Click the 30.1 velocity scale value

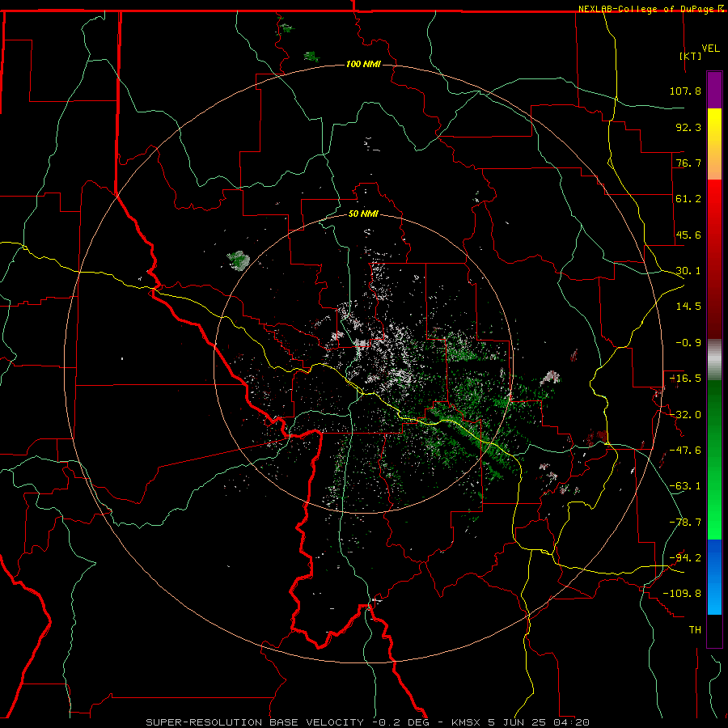(688, 271)
